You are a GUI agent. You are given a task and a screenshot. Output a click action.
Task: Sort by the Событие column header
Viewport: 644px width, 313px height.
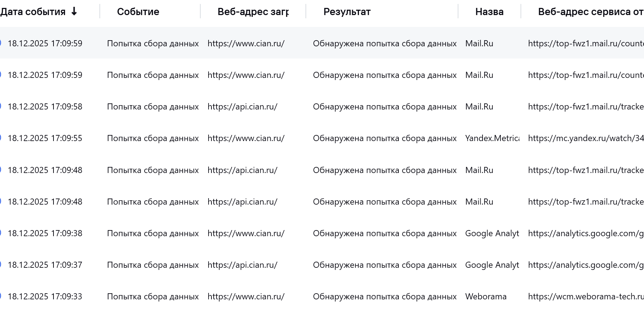click(x=138, y=11)
